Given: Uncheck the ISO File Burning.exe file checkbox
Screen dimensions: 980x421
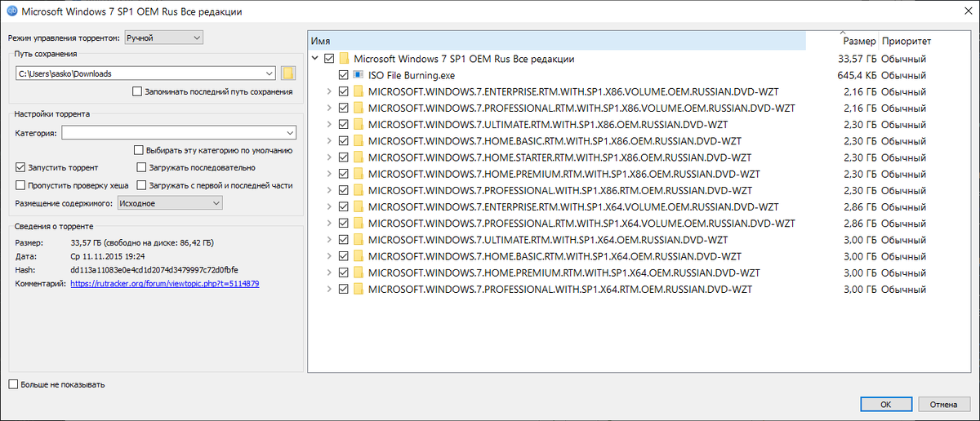Looking at the screenshot, I should point(343,74).
